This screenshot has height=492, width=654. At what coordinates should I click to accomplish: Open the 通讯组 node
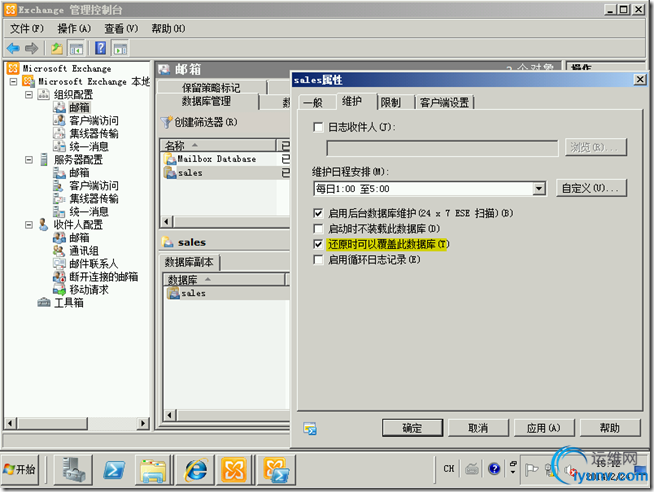(x=84, y=251)
